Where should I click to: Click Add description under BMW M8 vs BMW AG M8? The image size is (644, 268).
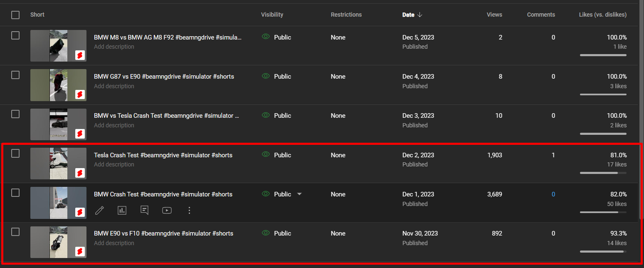click(x=114, y=47)
